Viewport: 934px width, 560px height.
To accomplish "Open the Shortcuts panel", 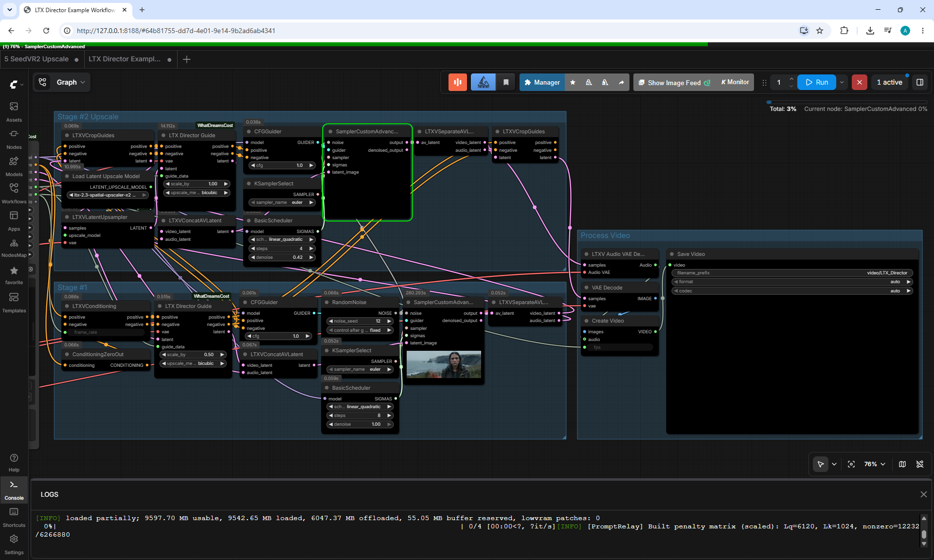I will click(14, 517).
